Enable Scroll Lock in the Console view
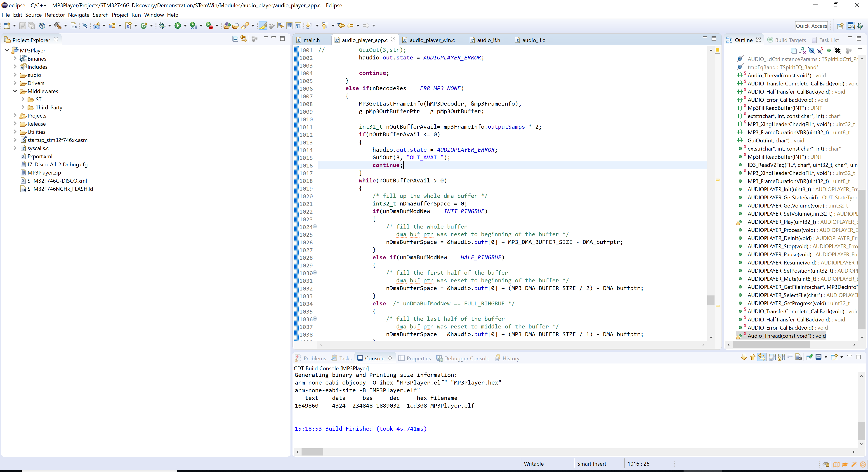 [x=781, y=357]
